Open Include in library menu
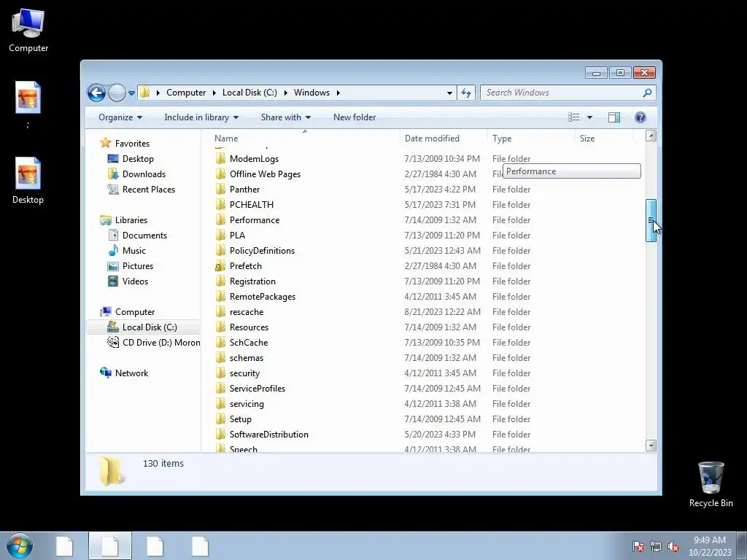Viewport: 747px width, 560px height. pos(201,117)
